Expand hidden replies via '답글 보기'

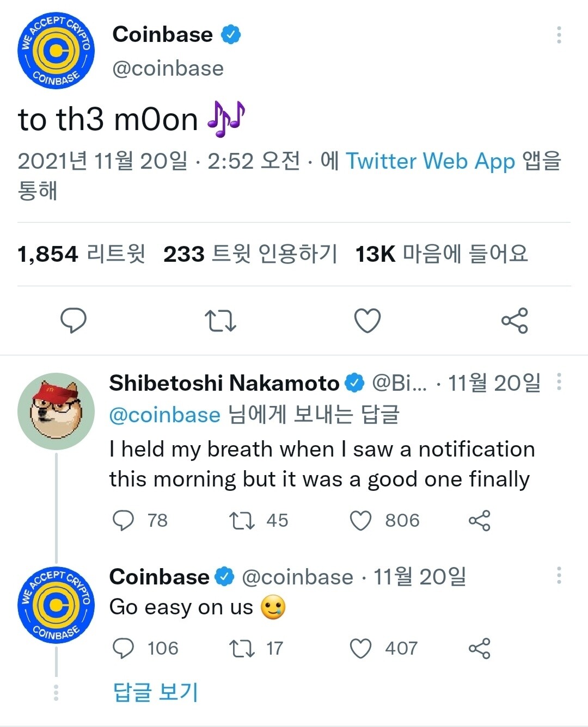(154, 692)
